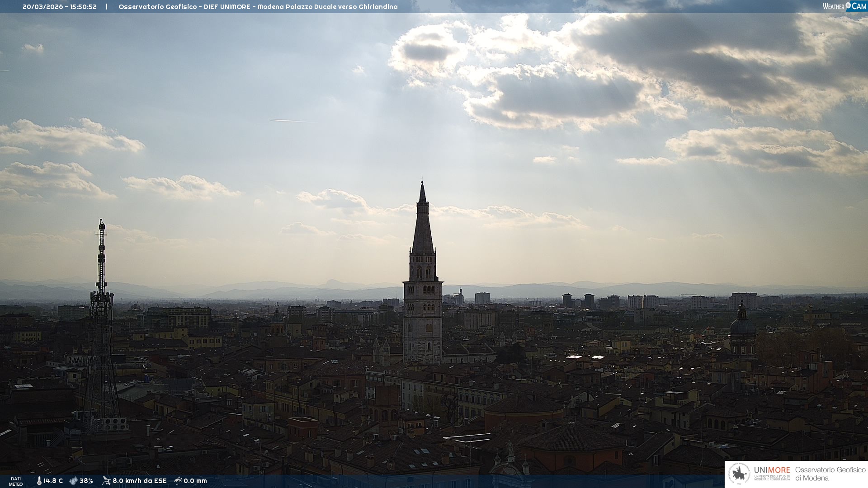Click the rain umbrella precipitation icon
This screenshot has height=488, width=868.
point(178,481)
